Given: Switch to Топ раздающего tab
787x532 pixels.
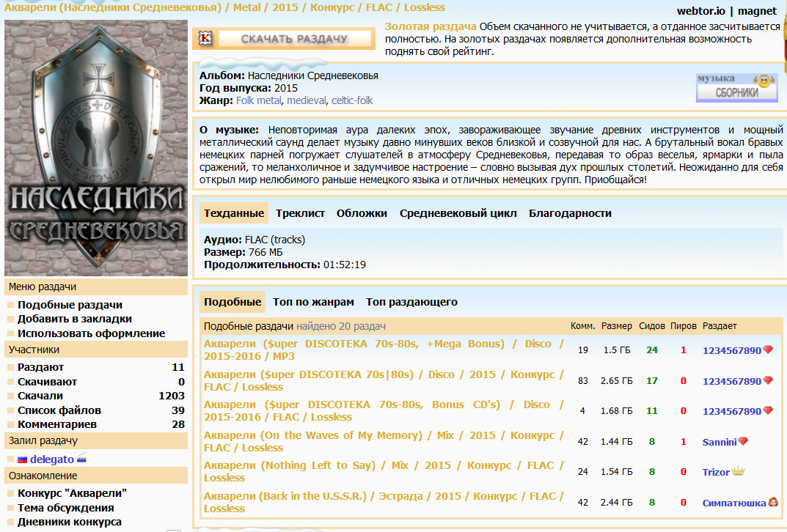Looking at the screenshot, I should [x=411, y=302].
